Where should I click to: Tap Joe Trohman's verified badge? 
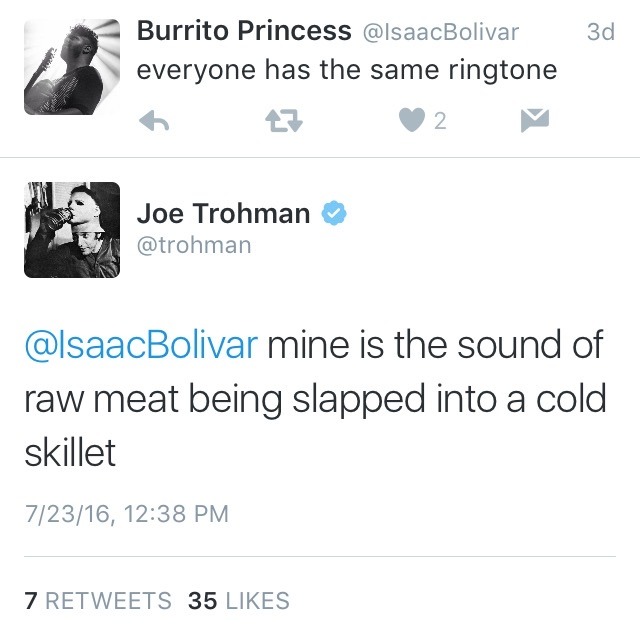(334, 213)
